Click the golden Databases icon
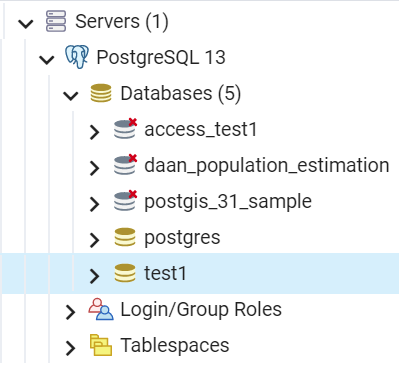Image resolution: width=399 pixels, height=379 pixels. (x=101, y=93)
